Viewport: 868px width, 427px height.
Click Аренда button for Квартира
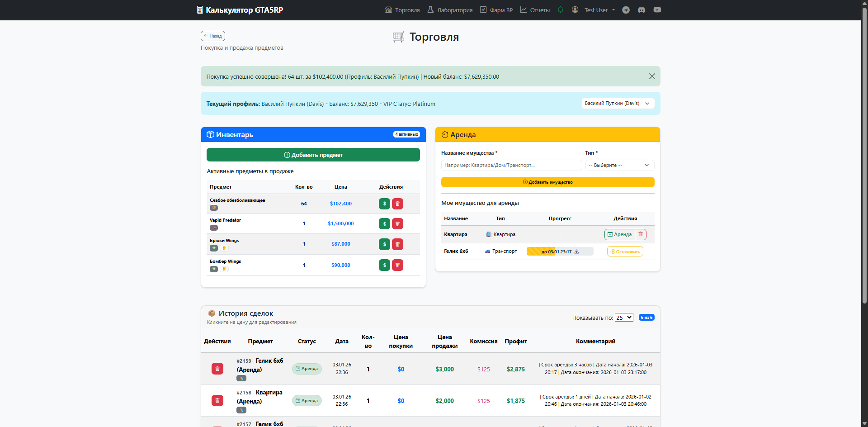[x=620, y=234]
